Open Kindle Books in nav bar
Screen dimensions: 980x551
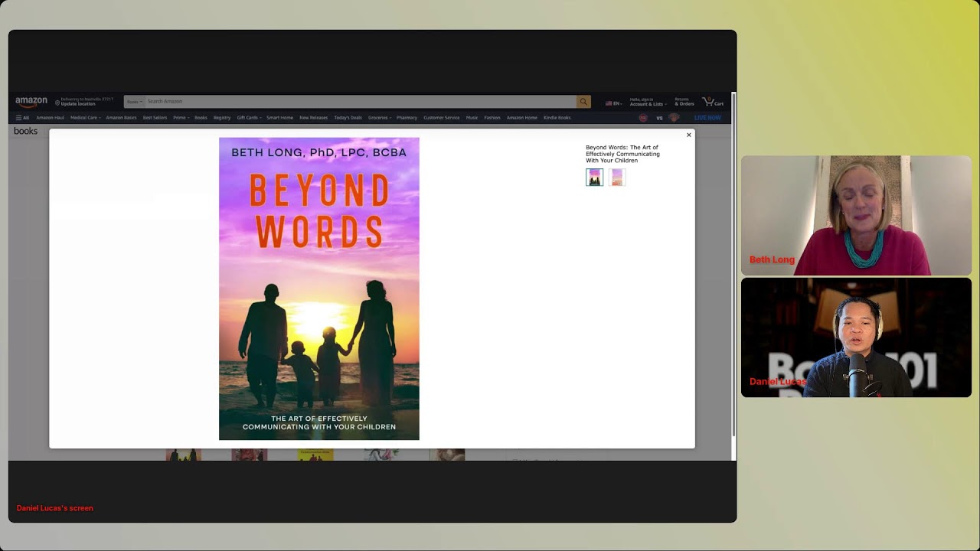[557, 118]
